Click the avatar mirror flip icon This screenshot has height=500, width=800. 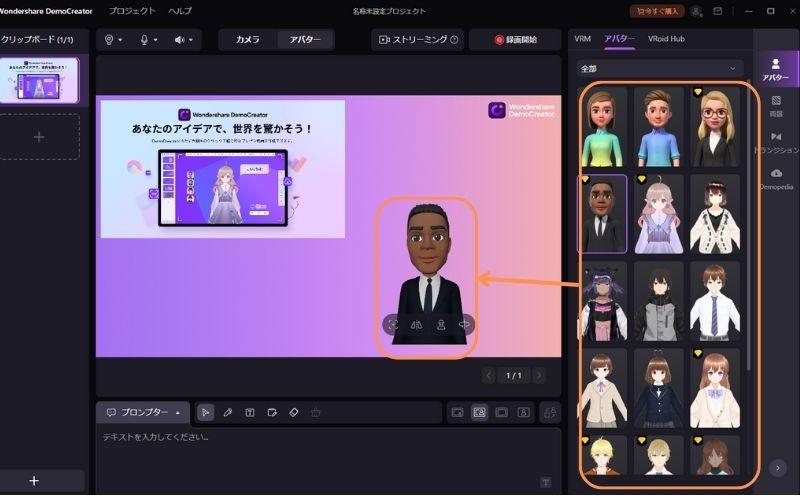click(416, 324)
